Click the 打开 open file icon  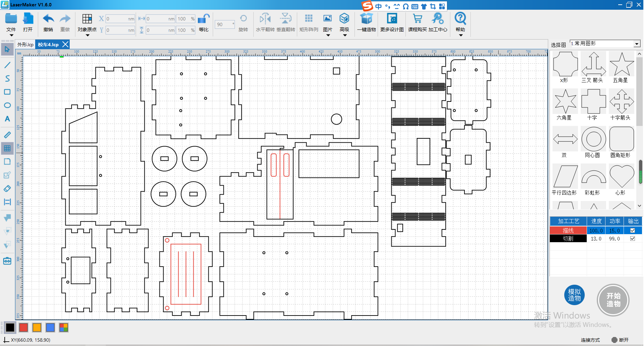[x=28, y=19]
